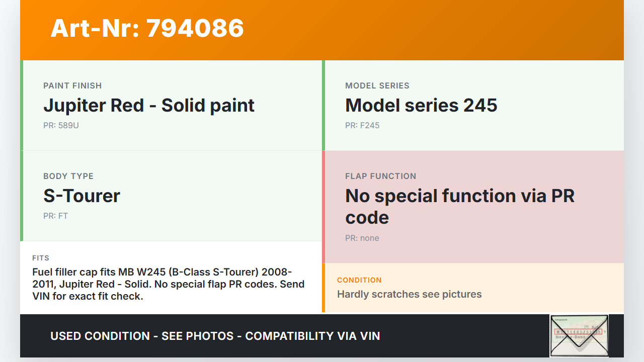Click the fuel filler cap fitment description
This screenshot has width=644, height=362.
pyautogui.click(x=169, y=284)
